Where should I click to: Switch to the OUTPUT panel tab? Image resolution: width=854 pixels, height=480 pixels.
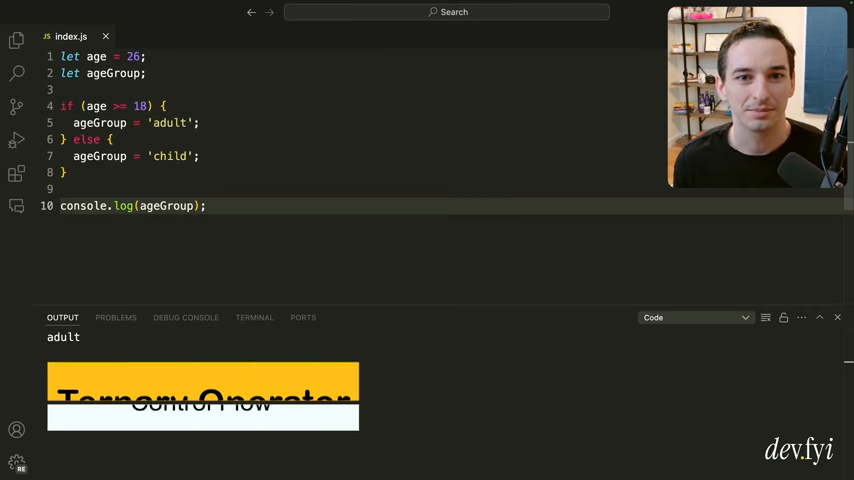pyautogui.click(x=63, y=318)
